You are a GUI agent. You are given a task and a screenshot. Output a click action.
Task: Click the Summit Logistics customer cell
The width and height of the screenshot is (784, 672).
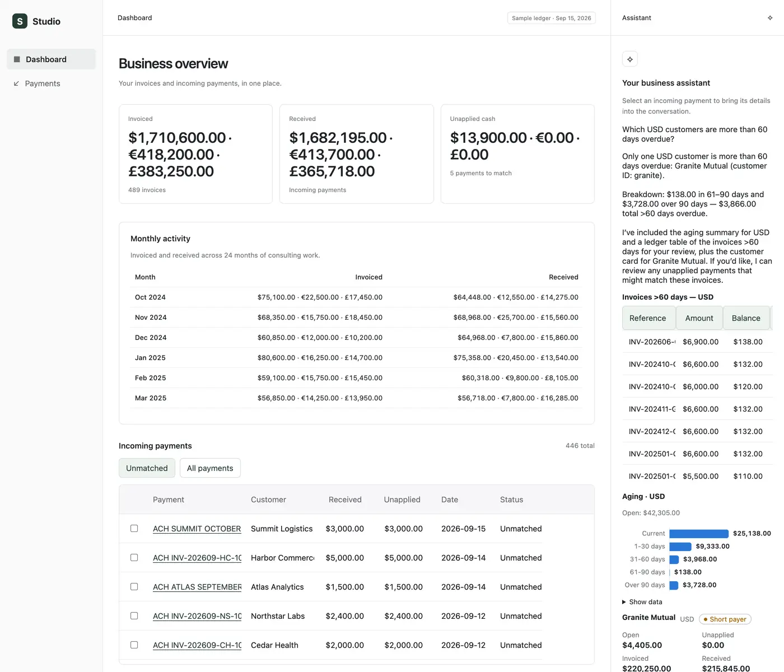click(x=282, y=529)
